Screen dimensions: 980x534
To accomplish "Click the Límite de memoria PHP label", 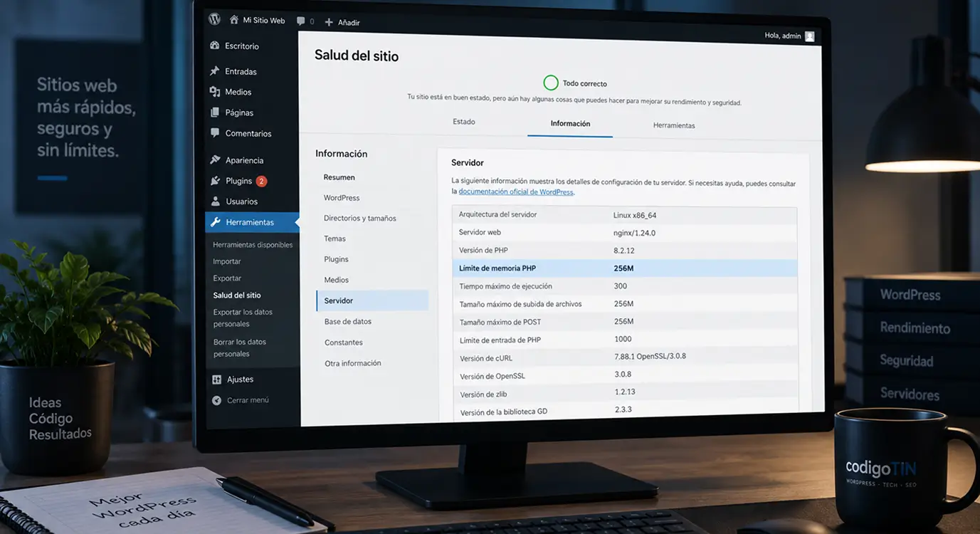I will (497, 268).
